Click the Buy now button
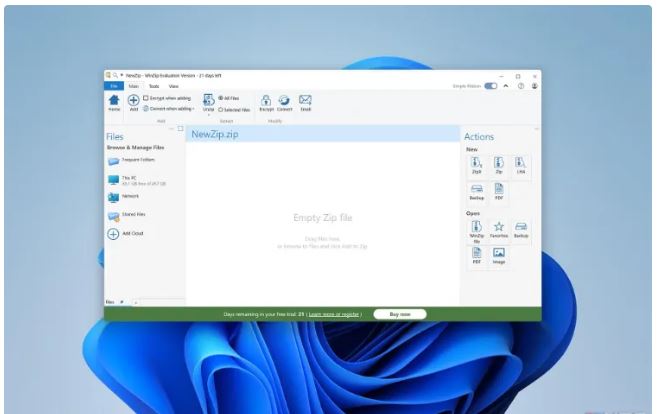658x414 pixels. tap(398, 314)
